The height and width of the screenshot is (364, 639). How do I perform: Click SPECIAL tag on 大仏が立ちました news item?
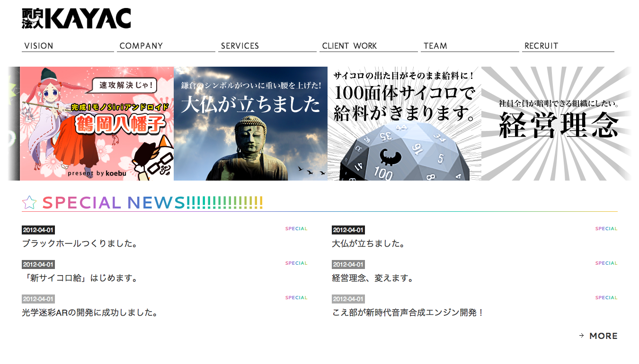606,229
